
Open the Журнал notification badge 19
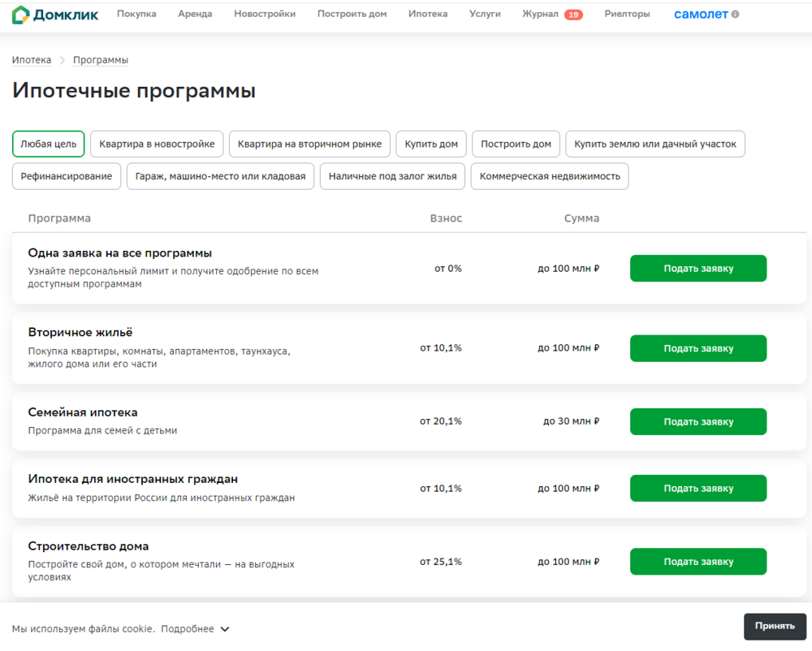pyautogui.click(x=573, y=15)
